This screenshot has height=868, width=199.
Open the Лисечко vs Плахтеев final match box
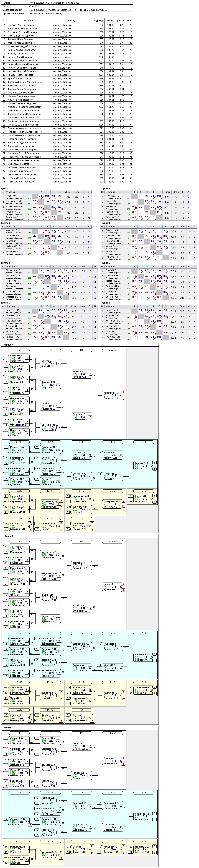pyautogui.click(x=112, y=395)
